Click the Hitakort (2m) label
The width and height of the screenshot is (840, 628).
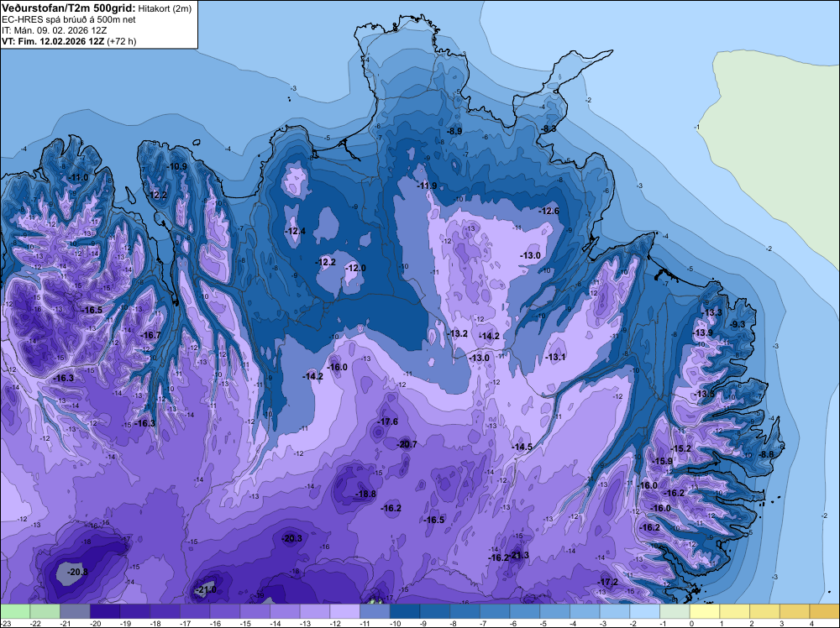[x=165, y=8]
